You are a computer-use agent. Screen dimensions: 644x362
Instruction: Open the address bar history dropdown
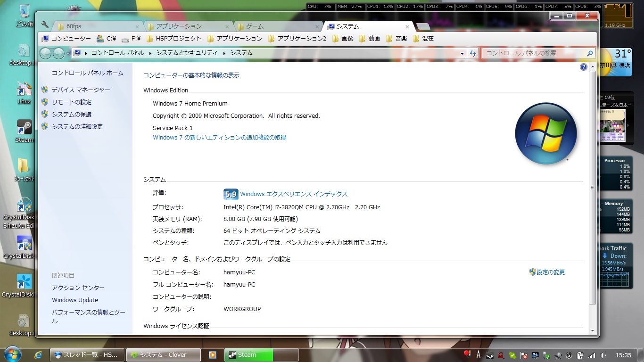(462, 54)
